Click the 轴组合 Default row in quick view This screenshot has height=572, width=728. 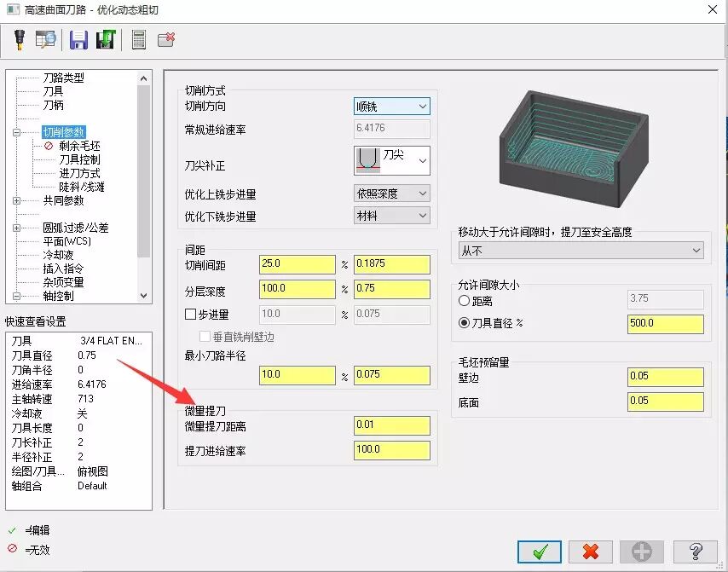78,486
